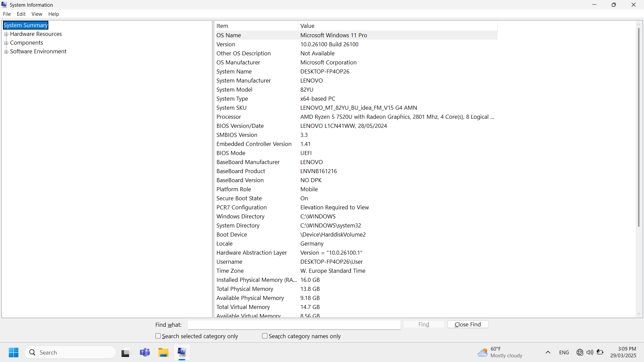The image size is (644, 362).
Task: Click the vertical scrollbar thumb in details pane
Action: tap(639, 127)
